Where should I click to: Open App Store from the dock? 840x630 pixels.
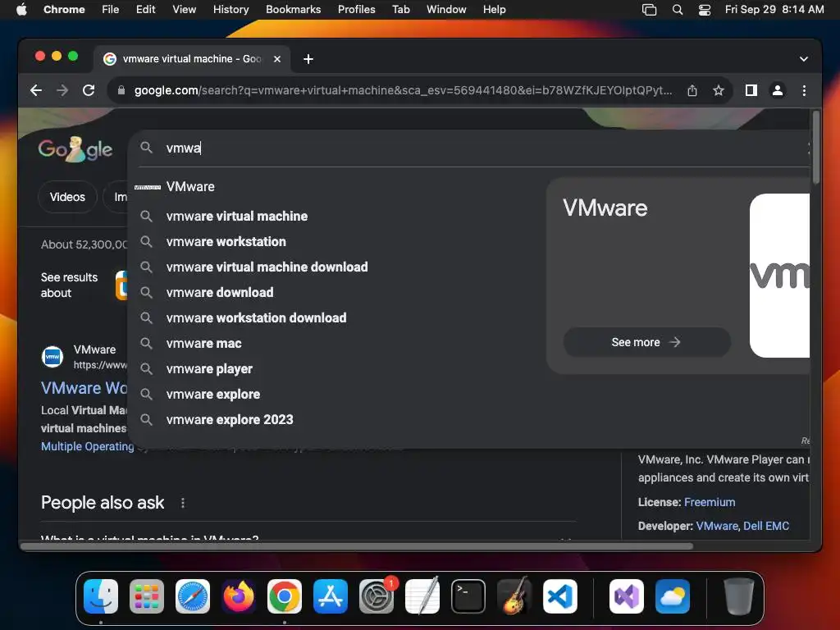(330, 596)
